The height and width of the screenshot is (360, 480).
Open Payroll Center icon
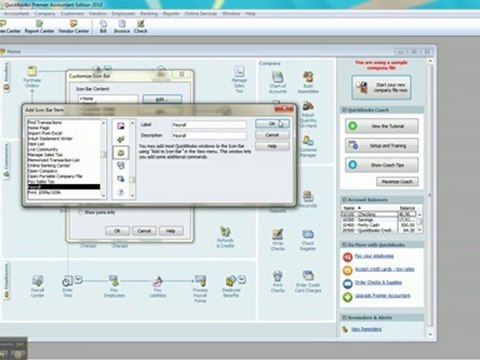(x=38, y=286)
